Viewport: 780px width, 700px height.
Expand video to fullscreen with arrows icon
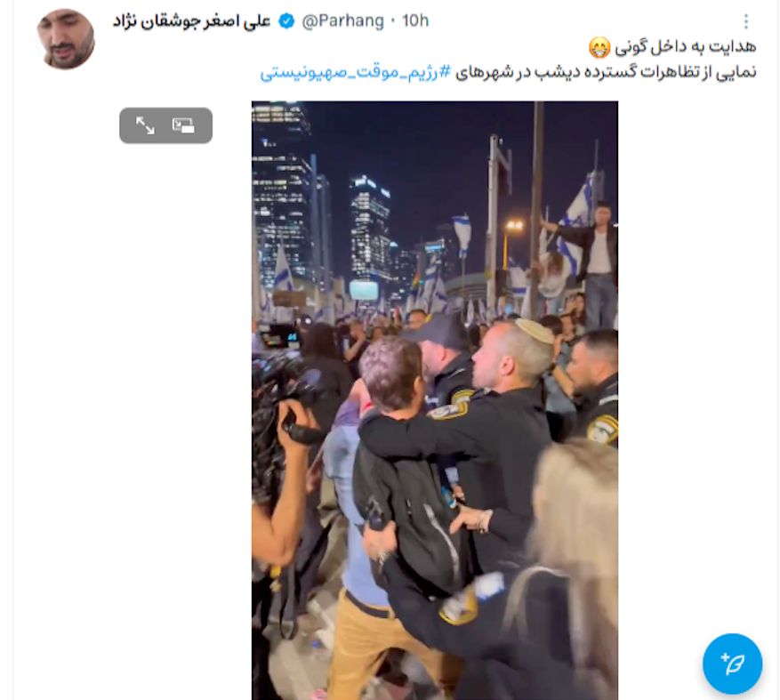point(145,125)
